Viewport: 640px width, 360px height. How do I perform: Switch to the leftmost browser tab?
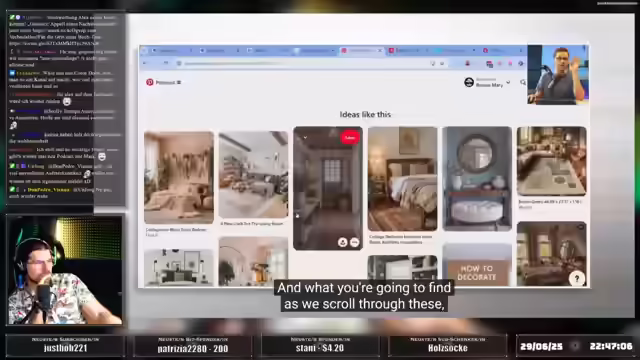click(x=171, y=51)
